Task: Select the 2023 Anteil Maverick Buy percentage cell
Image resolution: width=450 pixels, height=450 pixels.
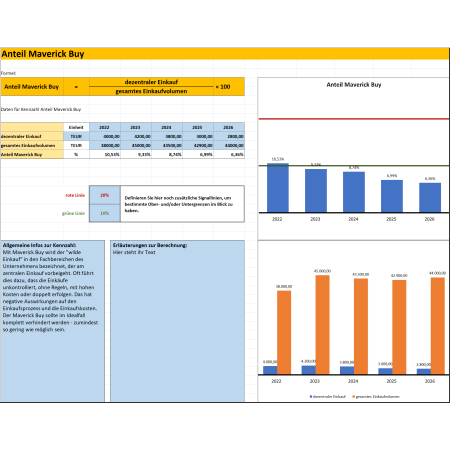Action: click(136, 154)
